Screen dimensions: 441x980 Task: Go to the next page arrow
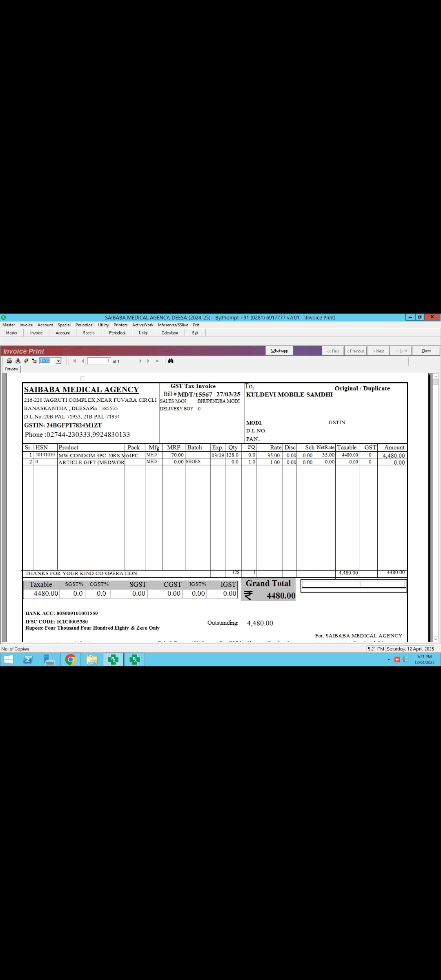[140, 361]
